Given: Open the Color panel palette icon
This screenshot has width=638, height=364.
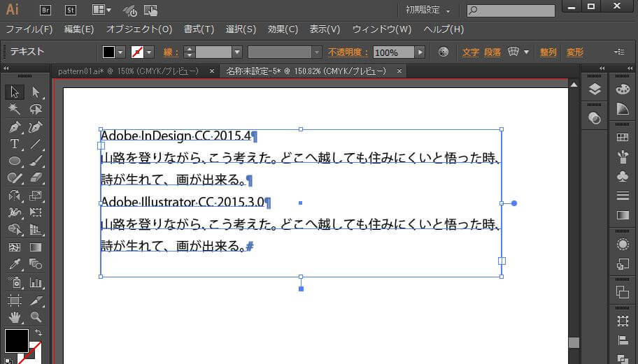Looking at the screenshot, I should (623, 89).
